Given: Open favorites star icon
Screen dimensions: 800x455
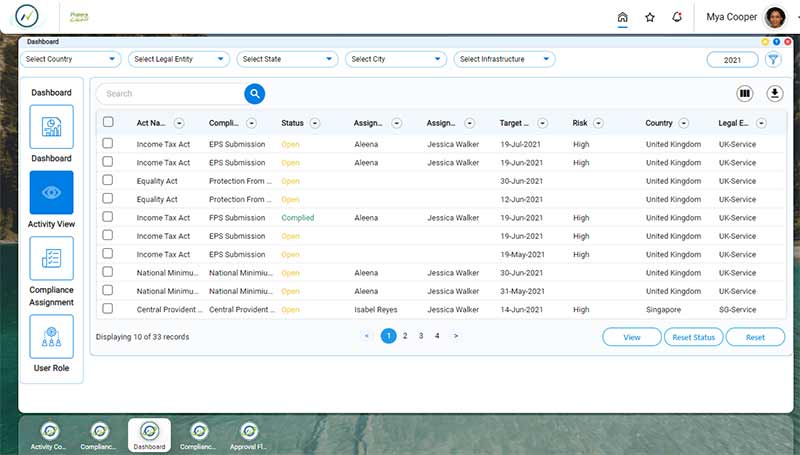Looking at the screenshot, I should point(650,17).
